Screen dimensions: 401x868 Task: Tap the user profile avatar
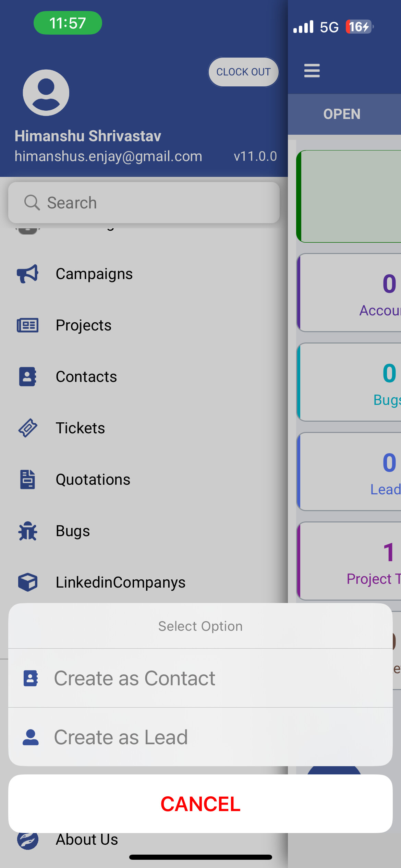coord(46,93)
